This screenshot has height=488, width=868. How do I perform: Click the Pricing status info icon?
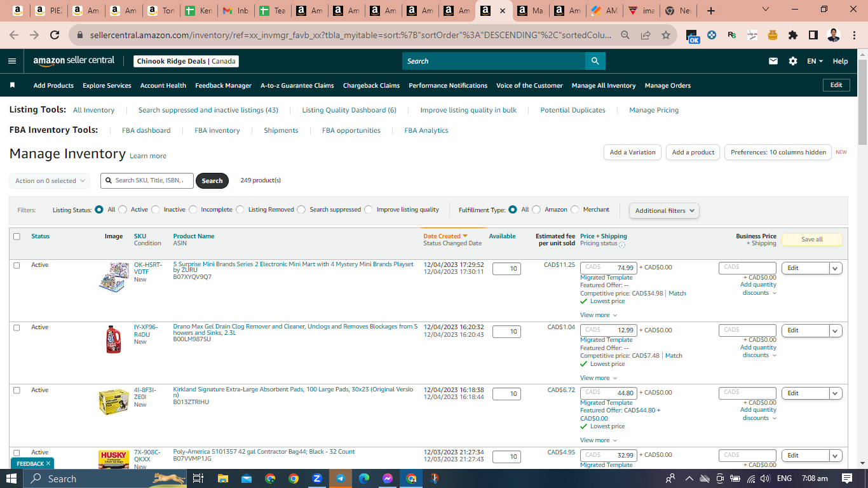(622, 244)
